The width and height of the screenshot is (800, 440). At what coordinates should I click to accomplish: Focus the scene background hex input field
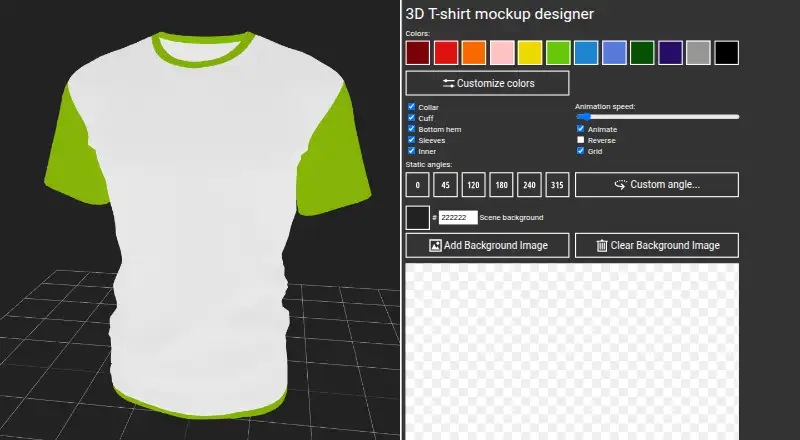point(458,217)
